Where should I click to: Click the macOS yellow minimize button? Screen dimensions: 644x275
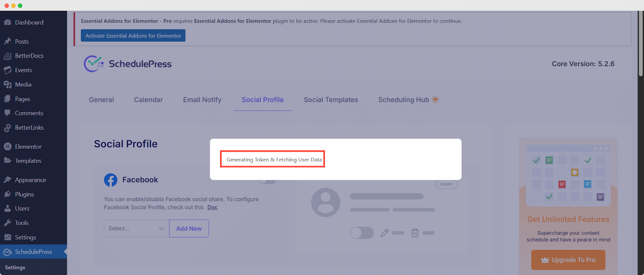click(13, 6)
